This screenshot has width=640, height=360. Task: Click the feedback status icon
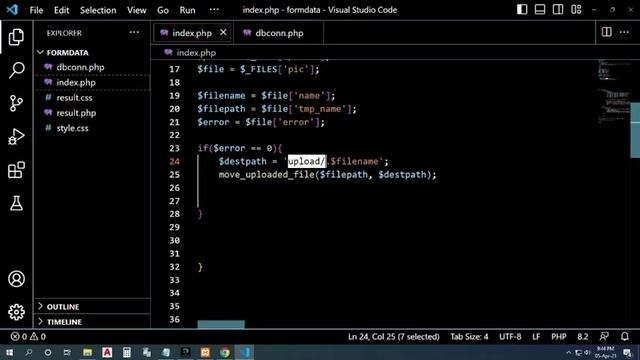coord(604,337)
